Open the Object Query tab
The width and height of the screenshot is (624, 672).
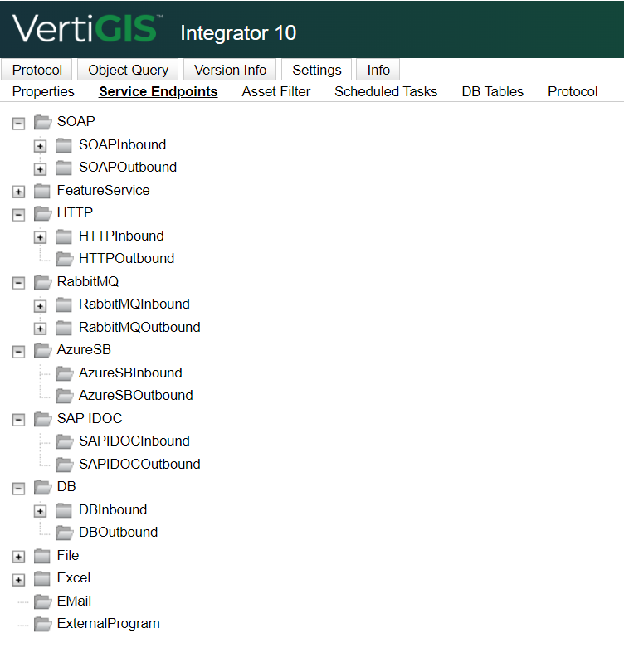[x=128, y=70]
